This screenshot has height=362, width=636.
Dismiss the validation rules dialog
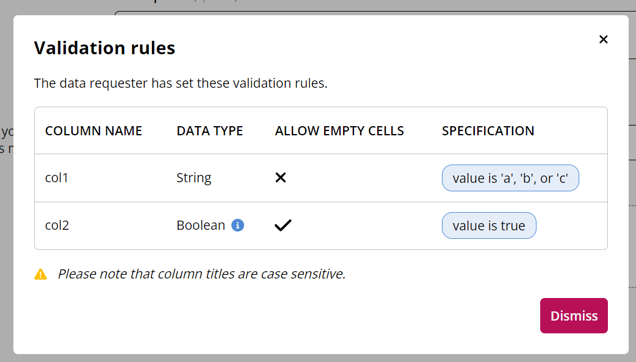click(574, 316)
